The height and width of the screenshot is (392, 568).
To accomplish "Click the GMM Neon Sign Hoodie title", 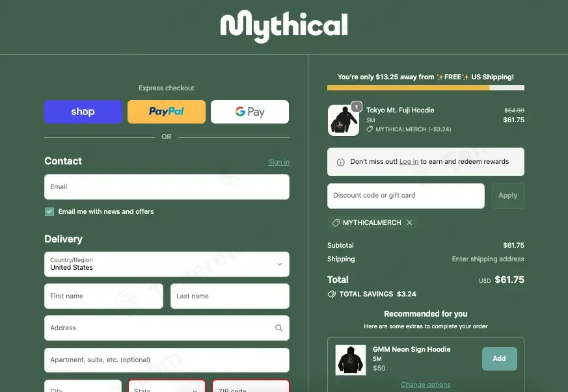I will pyautogui.click(x=411, y=349).
